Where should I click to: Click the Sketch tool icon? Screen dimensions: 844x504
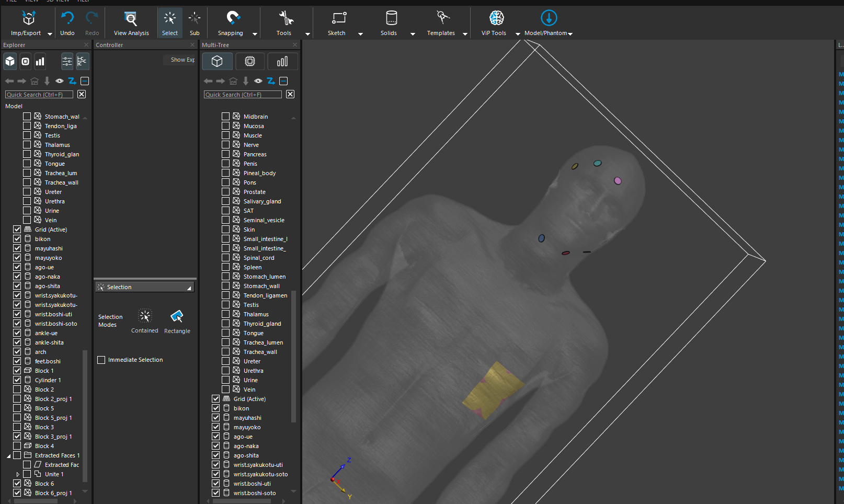339,18
